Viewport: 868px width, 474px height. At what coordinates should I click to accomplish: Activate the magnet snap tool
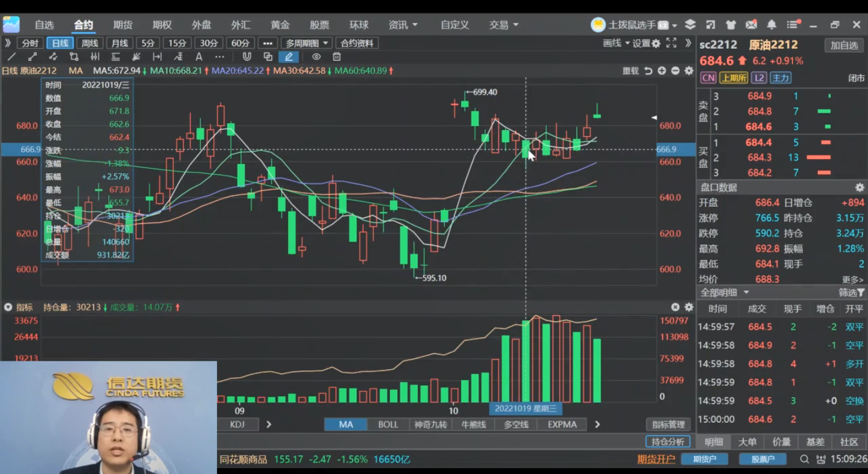click(247, 57)
